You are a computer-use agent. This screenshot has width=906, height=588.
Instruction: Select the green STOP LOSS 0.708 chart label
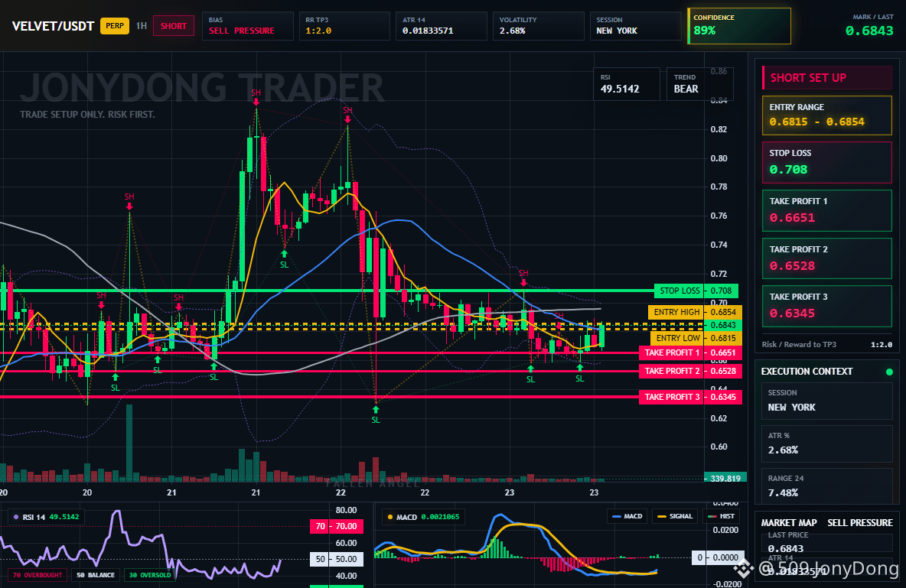(x=696, y=291)
